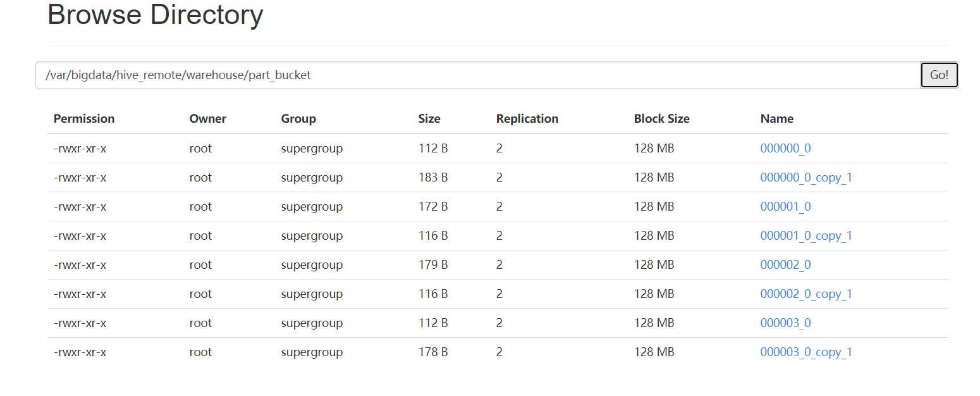
Task: Open the 000000_0 file link
Action: (785, 149)
